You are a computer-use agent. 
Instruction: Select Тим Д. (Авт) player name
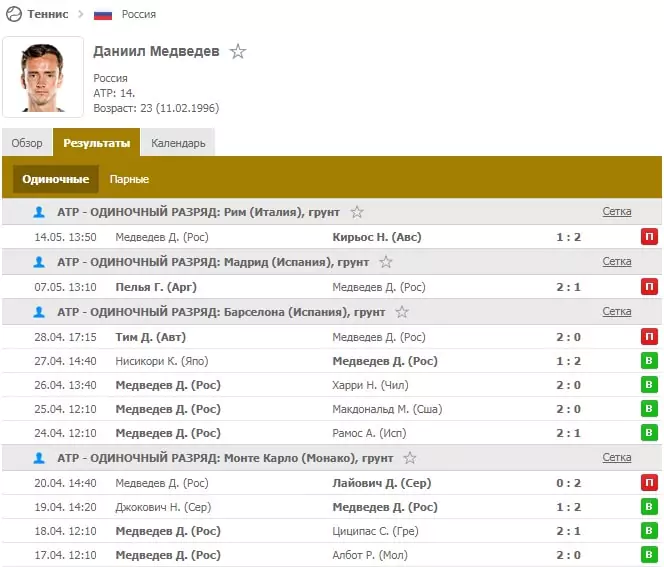[150, 337]
